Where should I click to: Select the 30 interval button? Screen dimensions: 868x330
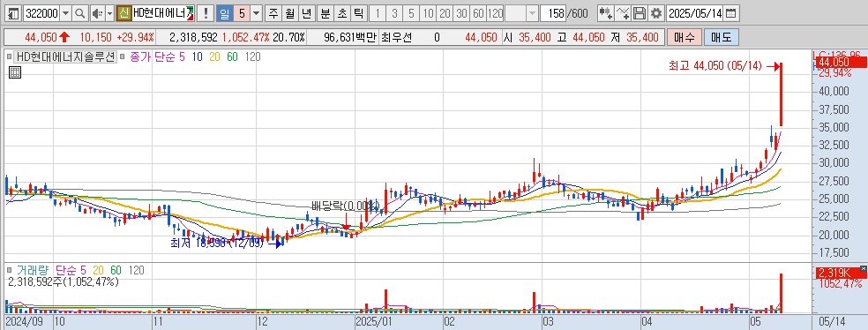[461, 12]
